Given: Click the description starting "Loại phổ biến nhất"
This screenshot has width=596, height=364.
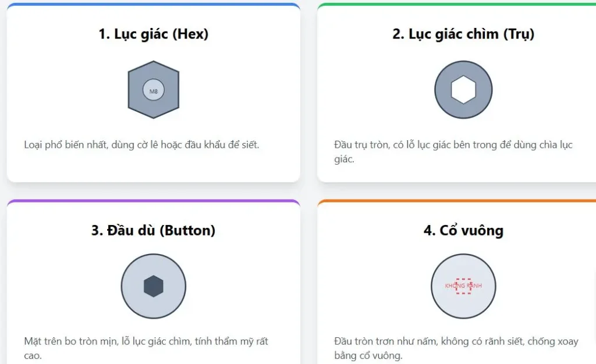Looking at the screenshot, I should [x=141, y=145].
